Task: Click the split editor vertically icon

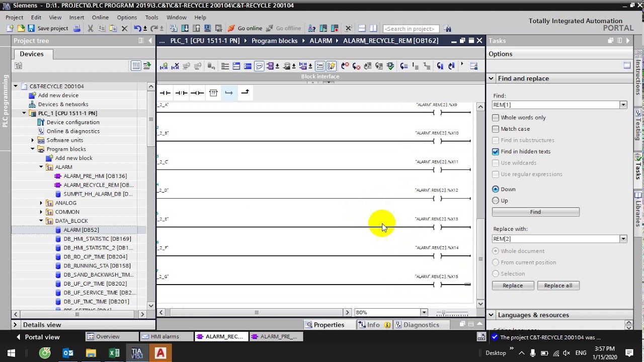Action: 373,28
